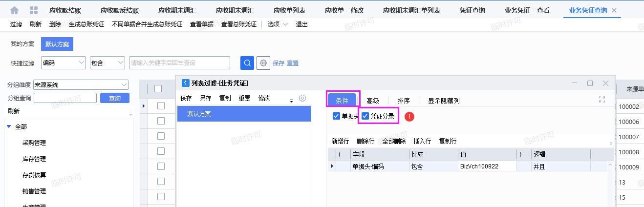Screen dimensions: 644x207
Task: Click the keyword search input field
Action: pos(179,63)
